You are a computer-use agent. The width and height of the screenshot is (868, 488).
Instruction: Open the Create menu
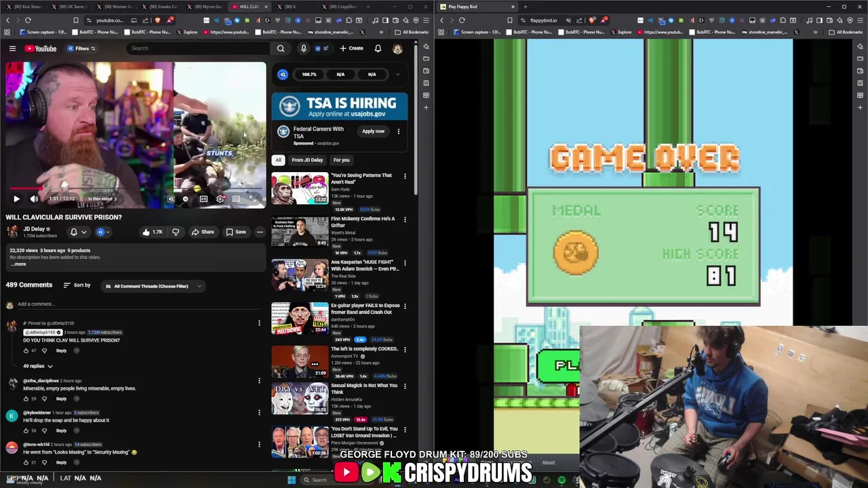(351, 48)
